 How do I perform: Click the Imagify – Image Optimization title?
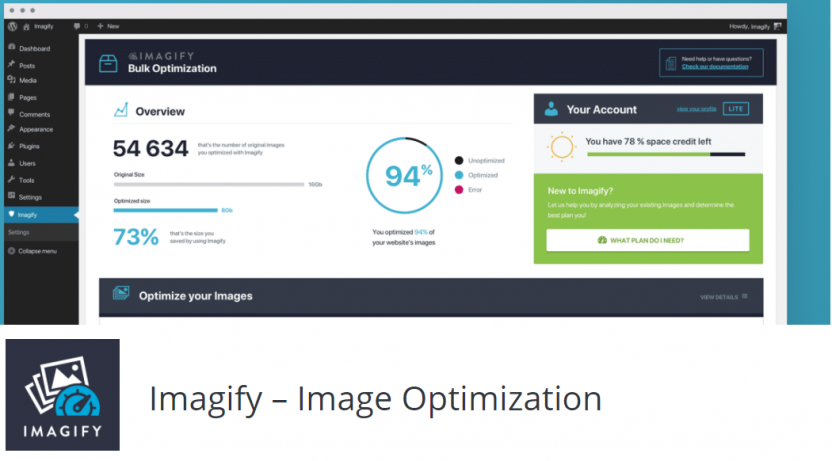point(375,398)
